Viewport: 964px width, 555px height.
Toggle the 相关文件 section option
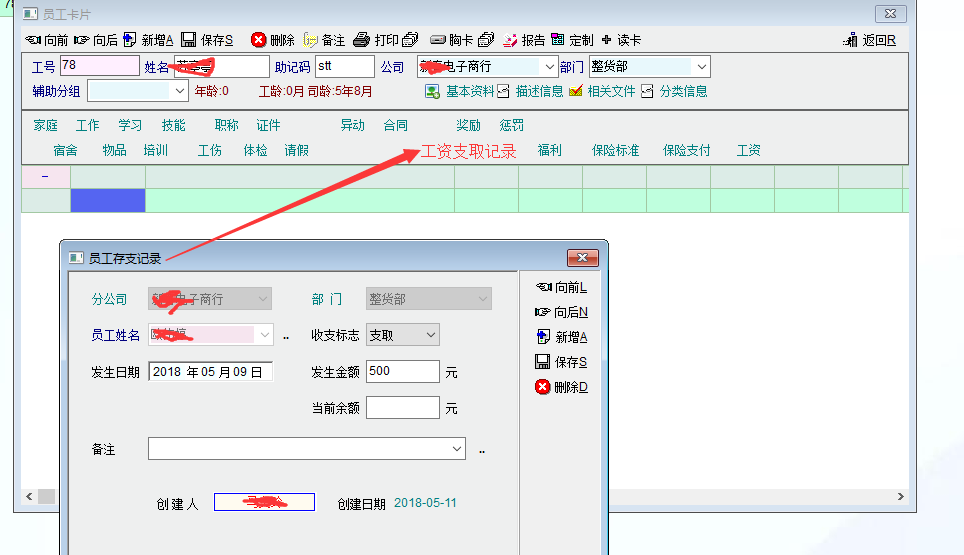pyautogui.click(x=575, y=91)
